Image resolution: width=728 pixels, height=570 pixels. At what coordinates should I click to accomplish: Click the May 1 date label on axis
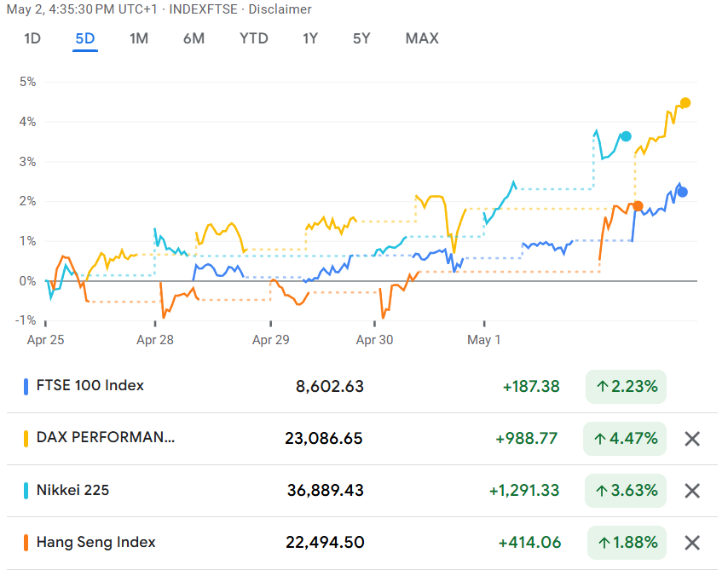point(484,340)
